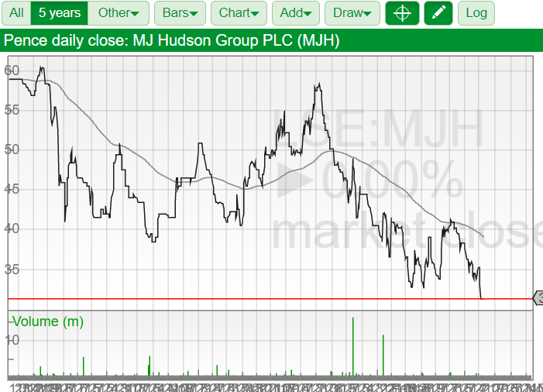Open the Add indicator dropdown
This screenshot has width=543, height=392.
coord(296,13)
